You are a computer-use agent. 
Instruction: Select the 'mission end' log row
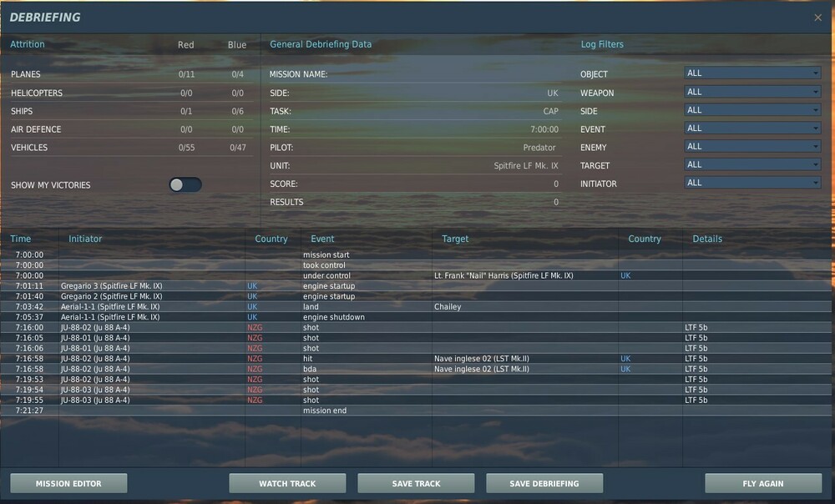pos(415,411)
